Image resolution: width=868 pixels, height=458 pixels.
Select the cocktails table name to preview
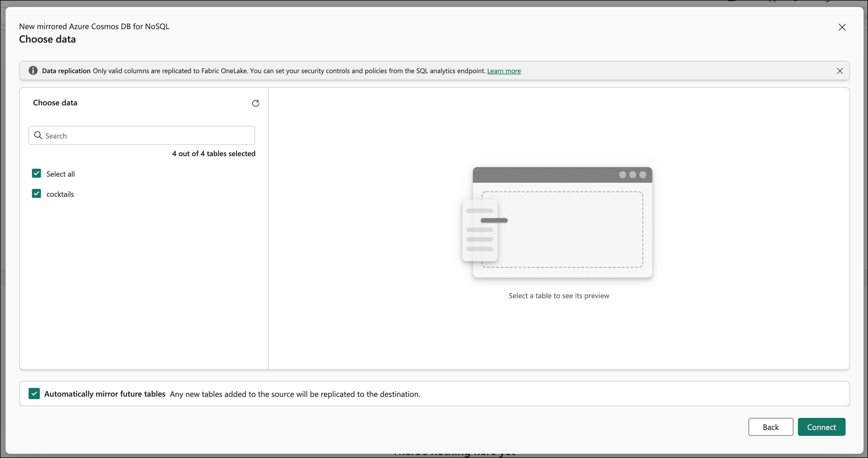[x=60, y=194]
